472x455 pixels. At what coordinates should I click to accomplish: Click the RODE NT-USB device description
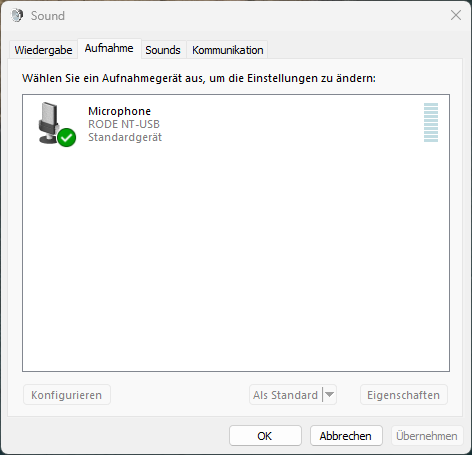124,124
